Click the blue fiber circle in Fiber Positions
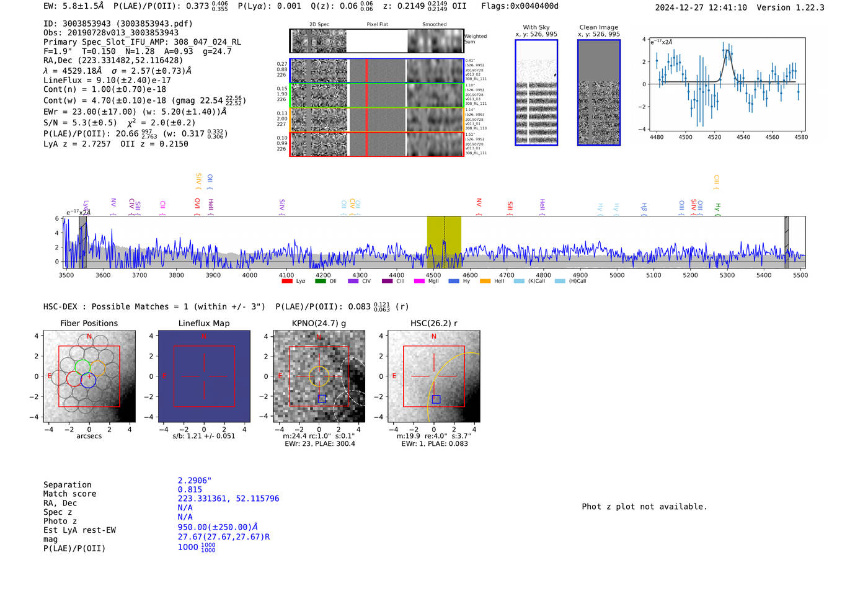The height and width of the screenshot is (591, 868). coord(89,380)
